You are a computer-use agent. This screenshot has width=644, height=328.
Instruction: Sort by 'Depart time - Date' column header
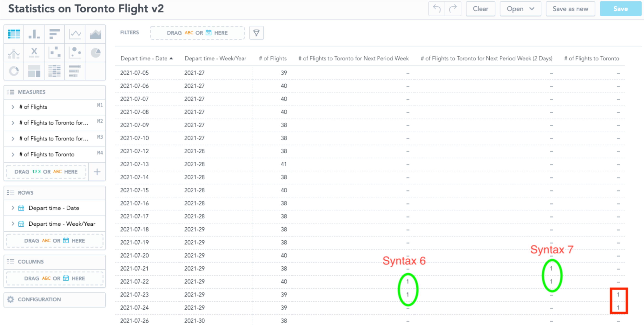coord(147,58)
